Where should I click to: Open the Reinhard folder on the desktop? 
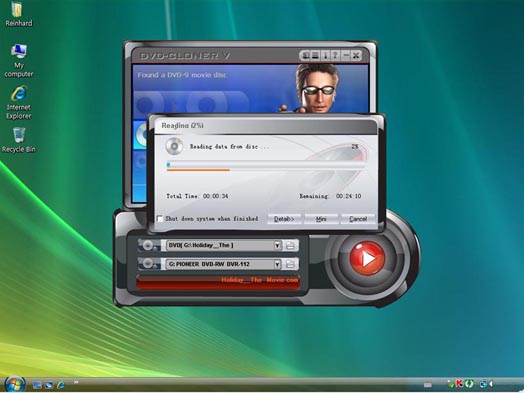point(18,14)
